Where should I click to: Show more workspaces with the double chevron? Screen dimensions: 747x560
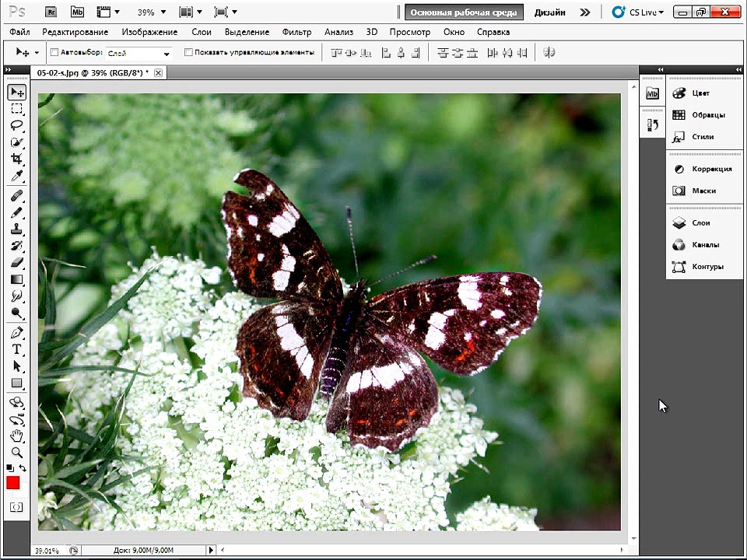[585, 12]
